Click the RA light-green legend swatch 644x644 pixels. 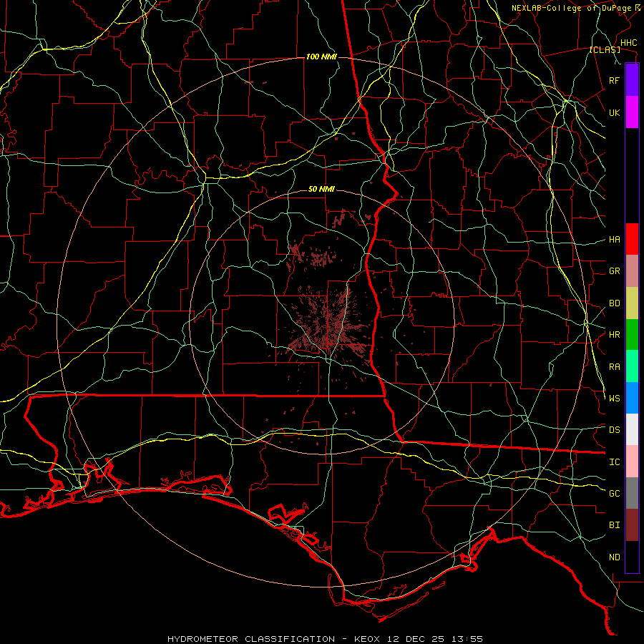[x=632, y=366]
